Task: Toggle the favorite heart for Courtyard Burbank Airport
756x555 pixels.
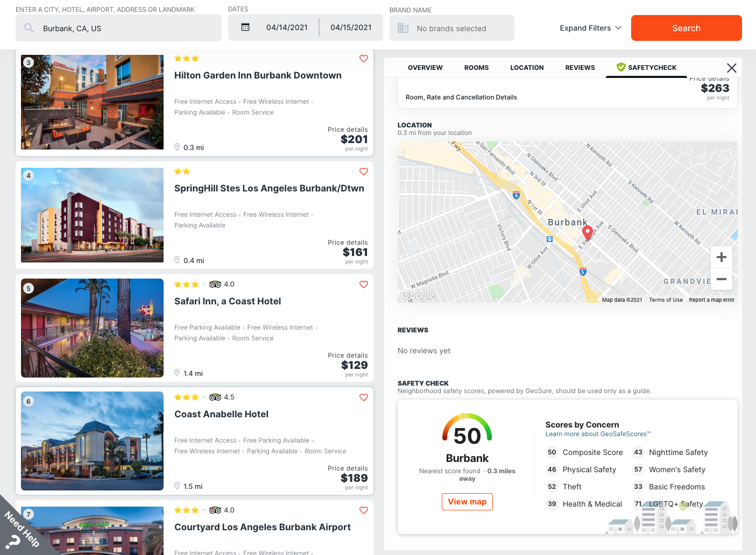Action: [364, 510]
